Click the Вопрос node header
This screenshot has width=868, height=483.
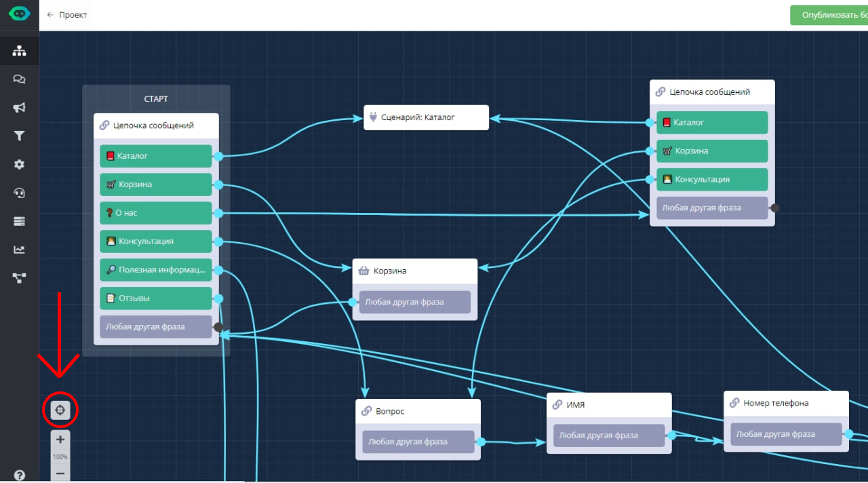pos(418,411)
